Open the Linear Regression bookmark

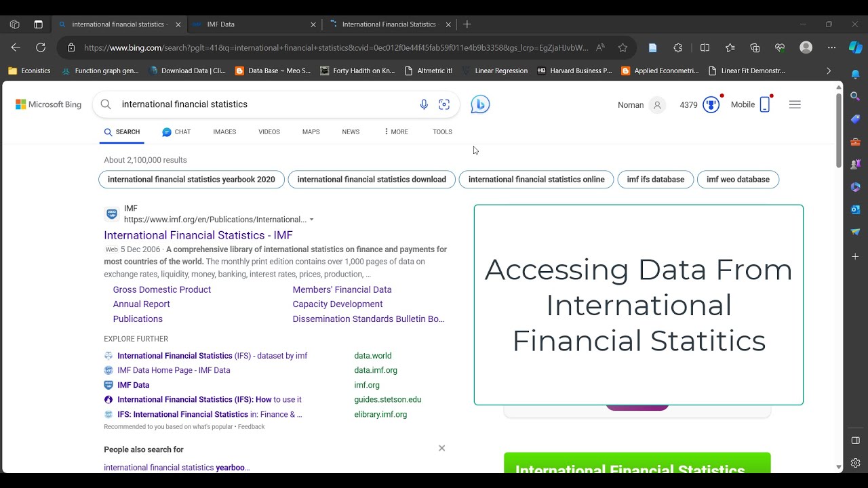coord(495,70)
